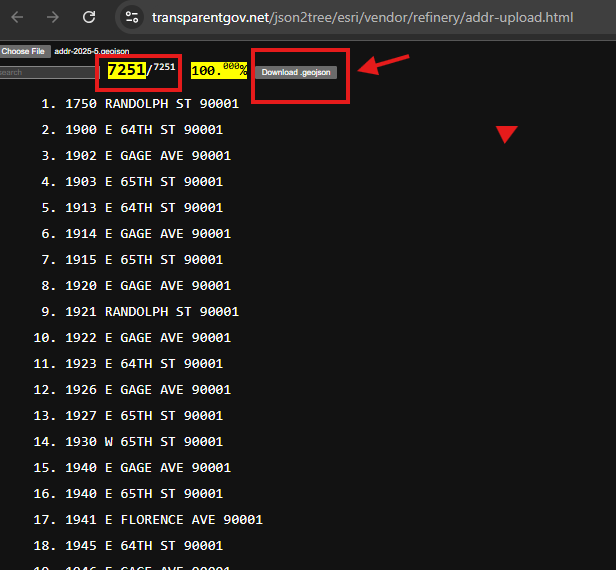The image size is (616, 570).
Task: Pick entry 1930 W 65TH ST 90001
Action: [x=144, y=441]
